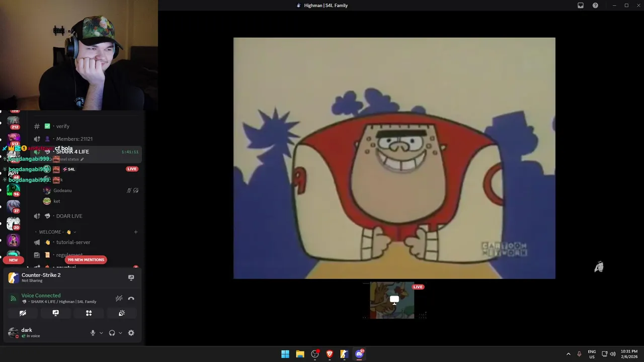The height and width of the screenshot is (362, 644).
Task: Open system tray microphone indicator
Action: pyautogui.click(x=579, y=354)
